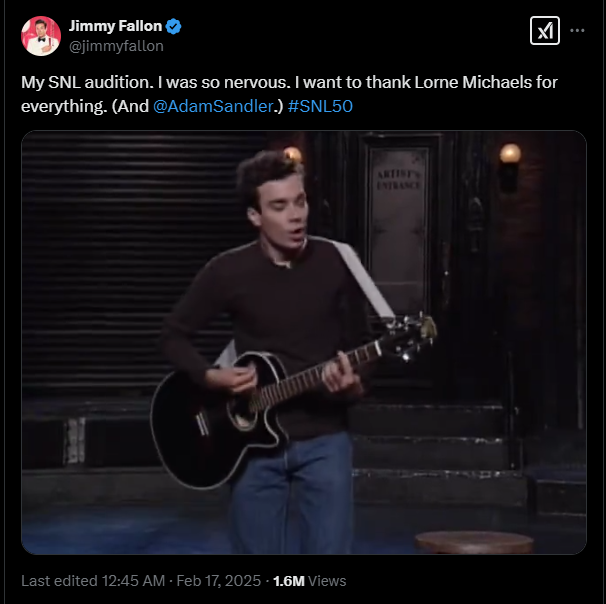Open the Jimmy Fallon display name link
606x604 pixels.
click(115, 26)
